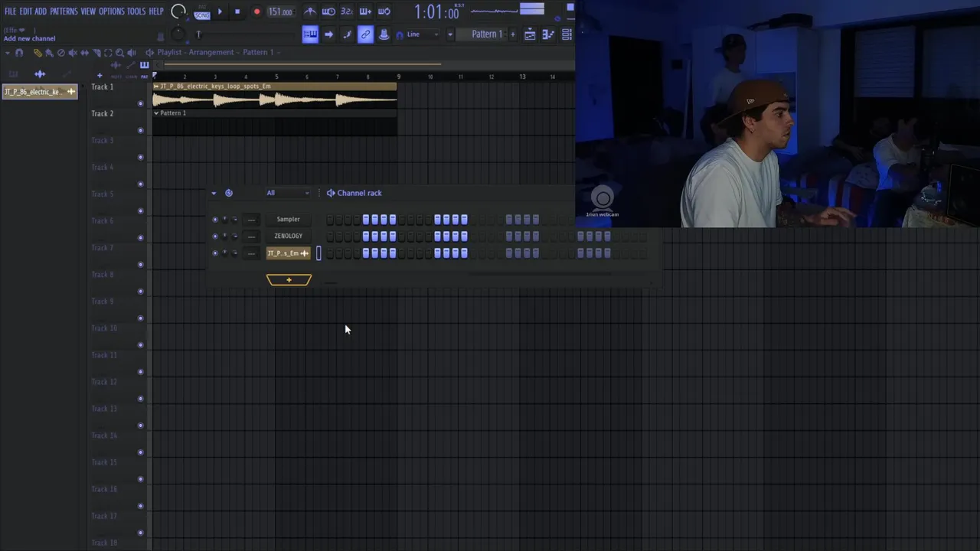Image resolution: width=980 pixels, height=551 pixels.
Task: Click the piano keys PAT icon above tracks
Action: pos(144,65)
